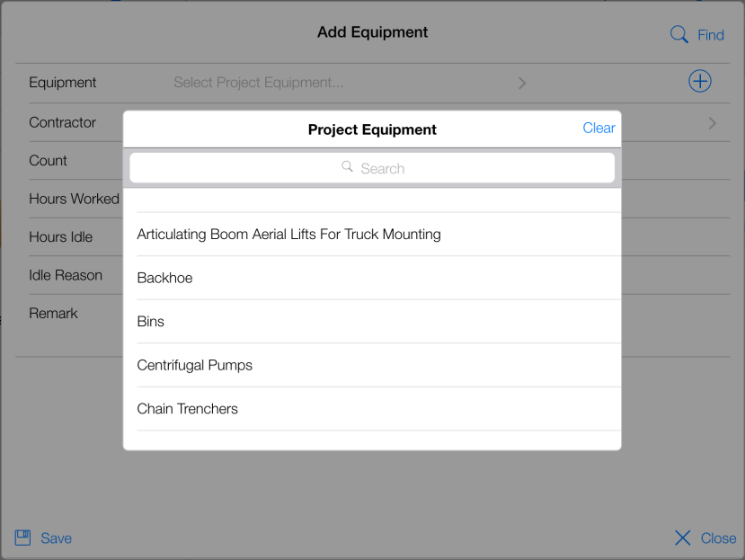Click the Find magnifier icon
The height and width of the screenshot is (560, 745).
click(679, 35)
